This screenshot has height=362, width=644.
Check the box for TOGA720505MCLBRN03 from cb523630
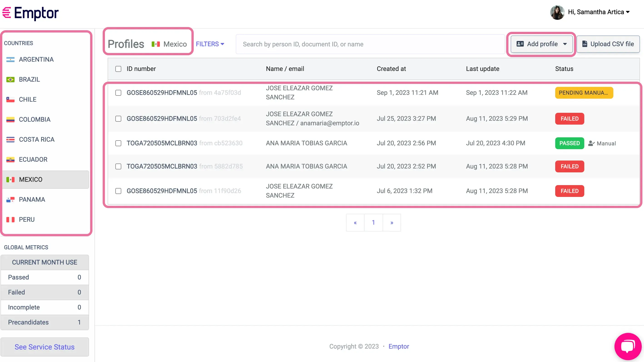[118, 143]
